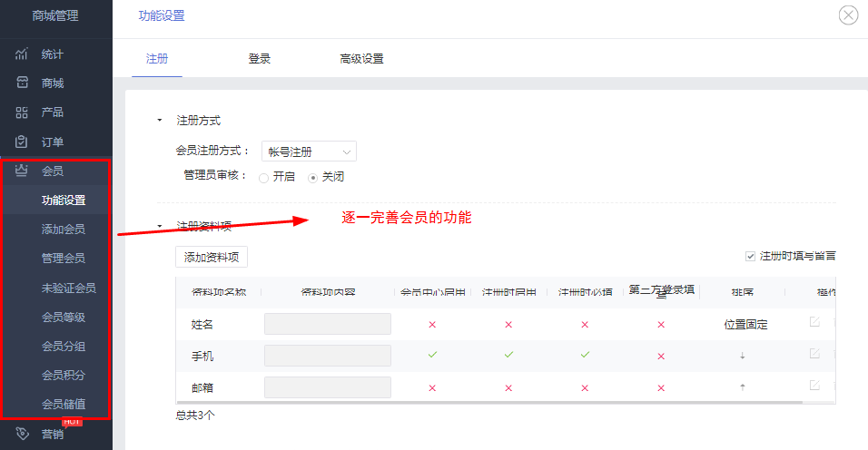Toggle the 注册时填写留言 checkbox
The width and height of the screenshot is (868, 450).
tap(750, 256)
